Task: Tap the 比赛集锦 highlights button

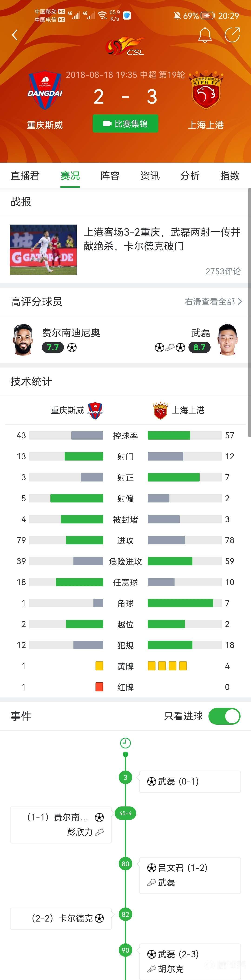Action: [x=125, y=123]
